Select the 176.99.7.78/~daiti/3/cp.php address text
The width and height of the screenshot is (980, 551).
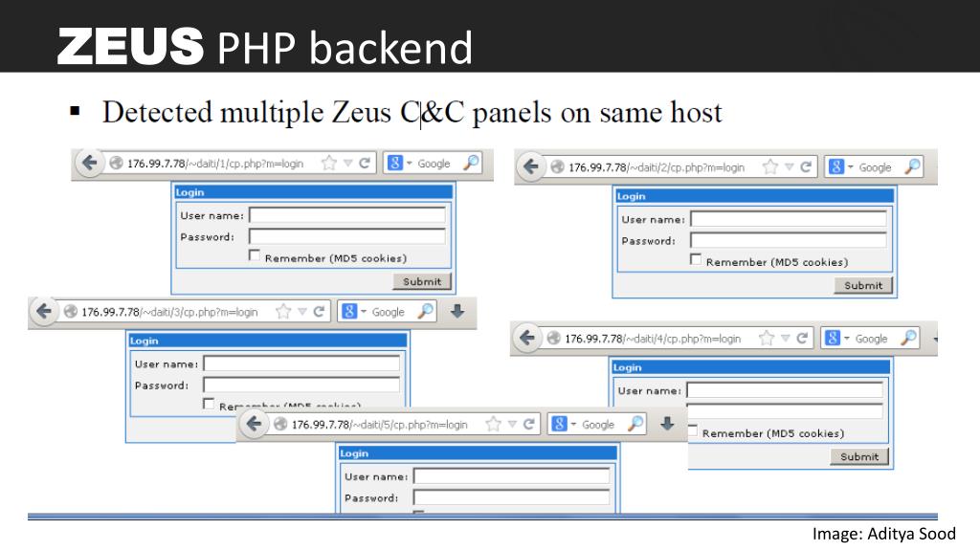(170, 312)
